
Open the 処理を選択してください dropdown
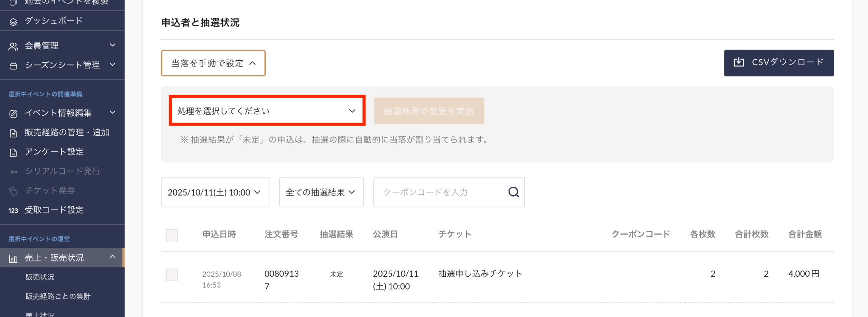267,111
